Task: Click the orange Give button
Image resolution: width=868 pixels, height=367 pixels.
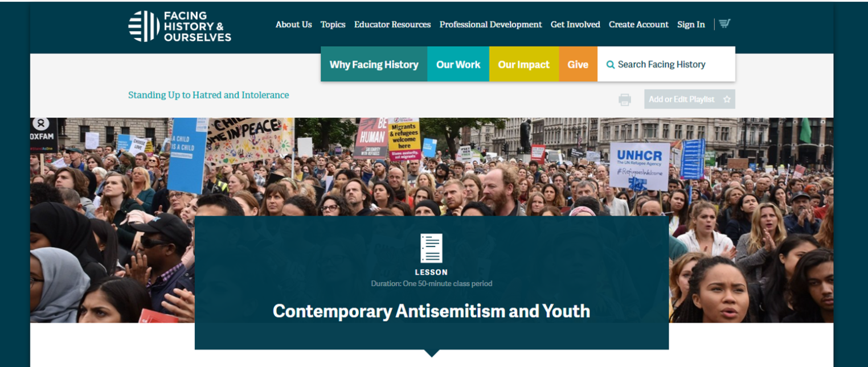Action: pyautogui.click(x=578, y=64)
